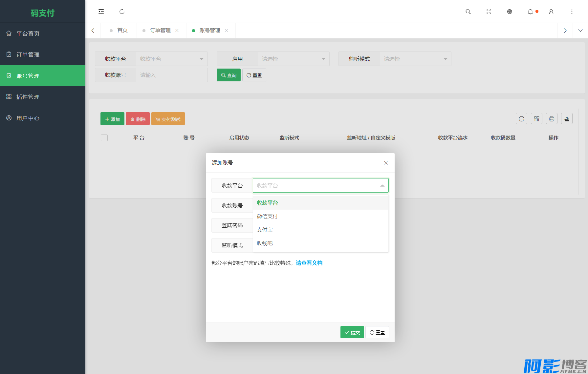Open 收款平台 filter dropdown
Viewport: 588px width, 374px height.
[x=172, y=59]
